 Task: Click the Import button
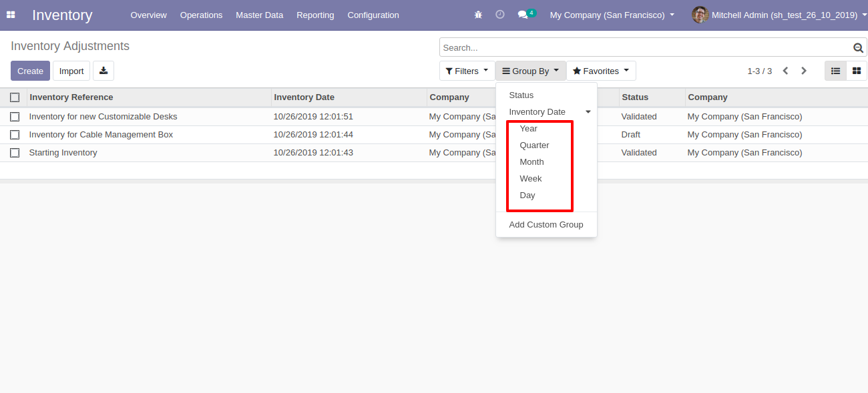click(71, 71)
